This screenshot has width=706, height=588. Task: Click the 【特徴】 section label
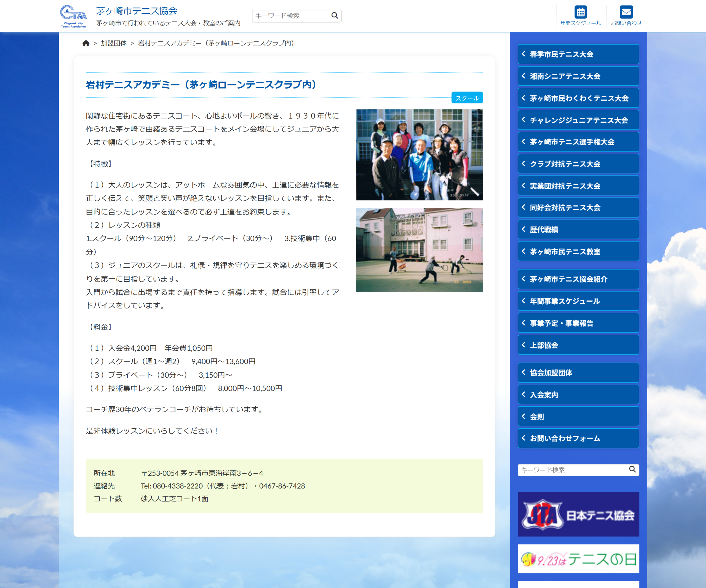point(100,164)
